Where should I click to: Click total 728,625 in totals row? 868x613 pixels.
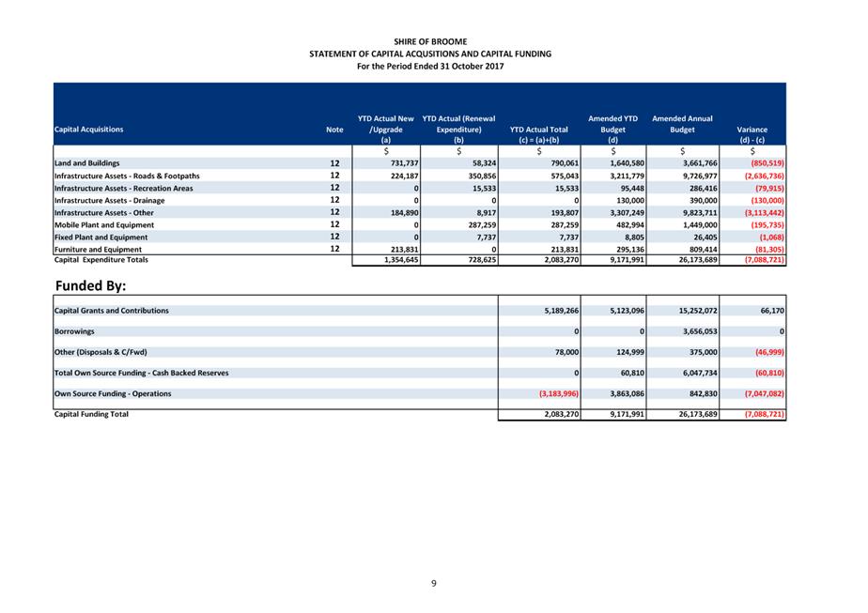tap(482, 259)
